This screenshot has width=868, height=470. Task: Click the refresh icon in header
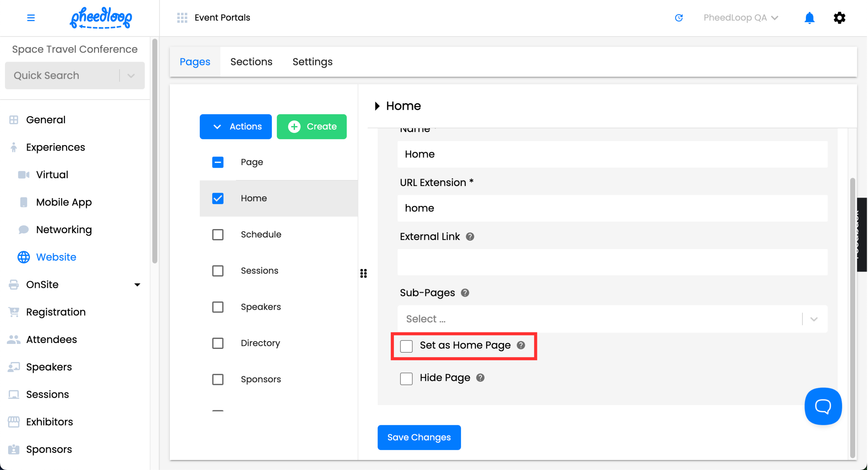[x=678, y=18]
